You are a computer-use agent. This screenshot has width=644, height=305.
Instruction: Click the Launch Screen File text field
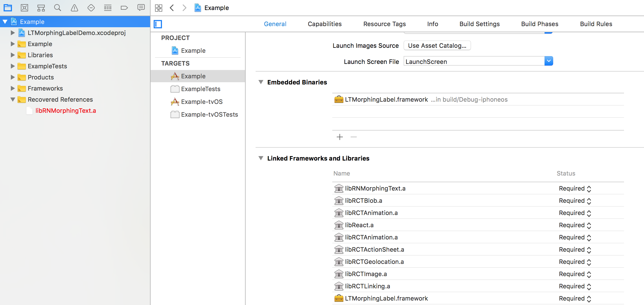point(474,61)
